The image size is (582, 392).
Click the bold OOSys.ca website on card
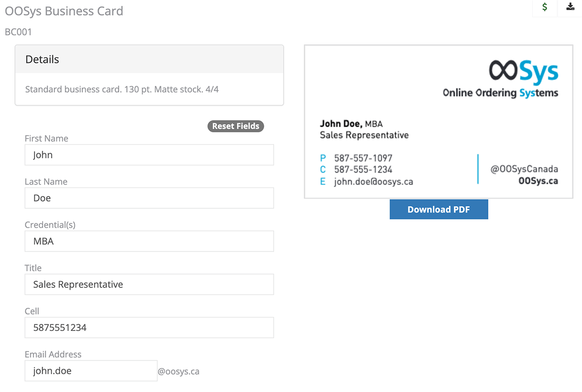538,181
